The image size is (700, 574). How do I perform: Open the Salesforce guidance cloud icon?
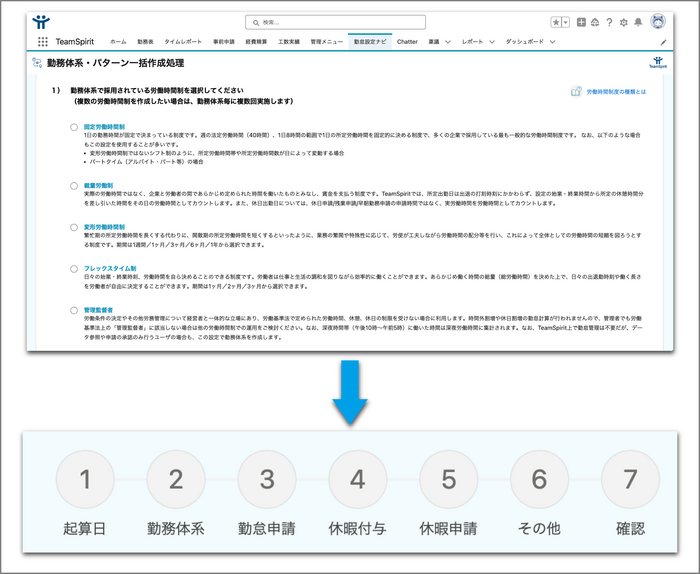(x=595, y=22)
